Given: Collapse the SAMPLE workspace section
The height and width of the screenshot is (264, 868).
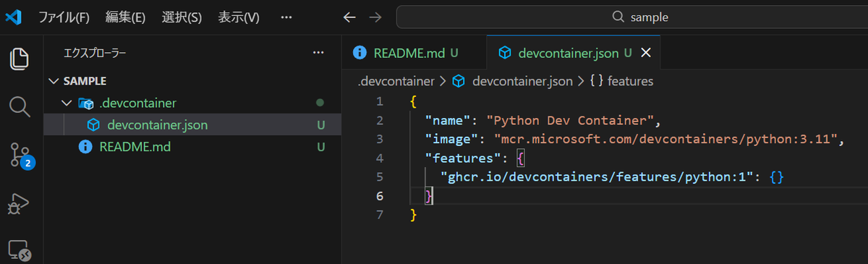Looking at the screenshot, I should [x=54, y=81].
